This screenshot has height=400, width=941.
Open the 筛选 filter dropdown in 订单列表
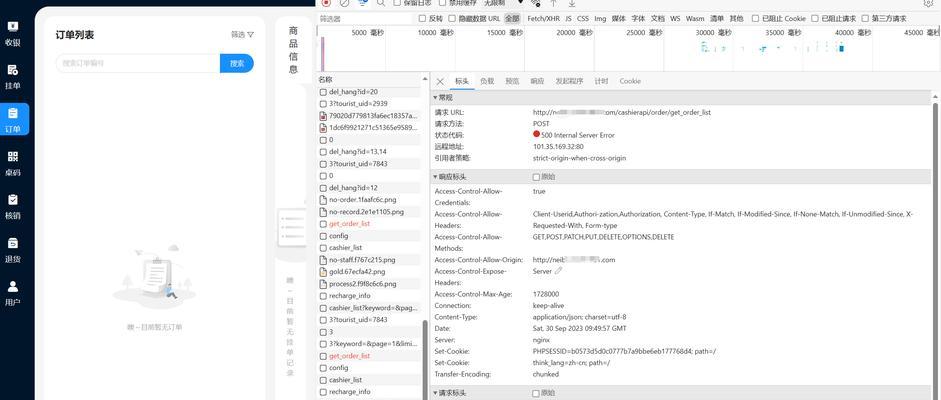[x=242, y=35]
